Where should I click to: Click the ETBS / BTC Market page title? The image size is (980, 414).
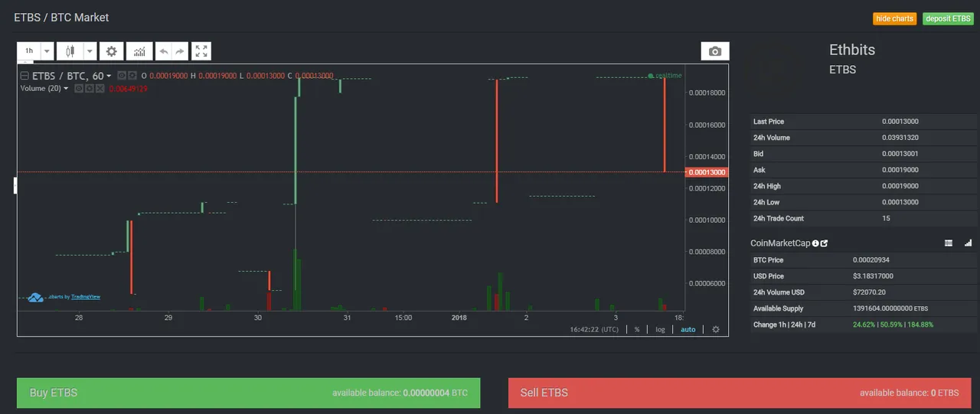(x=61, y=17)
